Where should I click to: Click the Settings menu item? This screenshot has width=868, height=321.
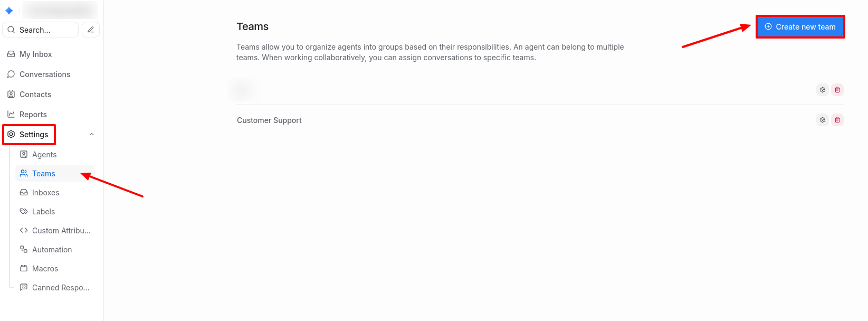[33, 135]
